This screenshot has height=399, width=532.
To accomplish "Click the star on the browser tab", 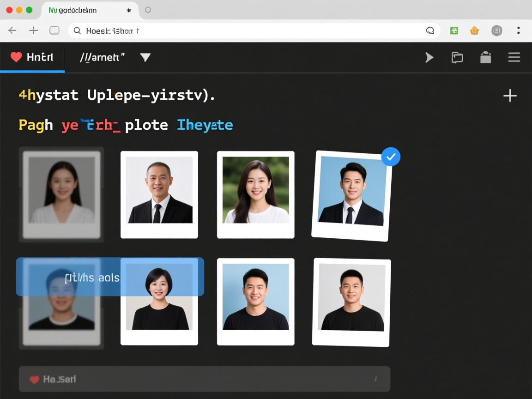I will click(129, 10).
